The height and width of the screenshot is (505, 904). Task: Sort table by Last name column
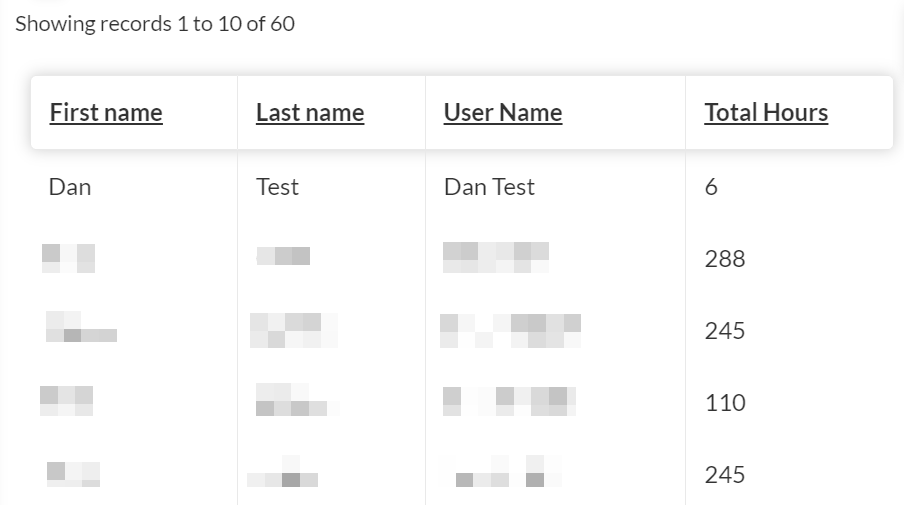point(310,112)
